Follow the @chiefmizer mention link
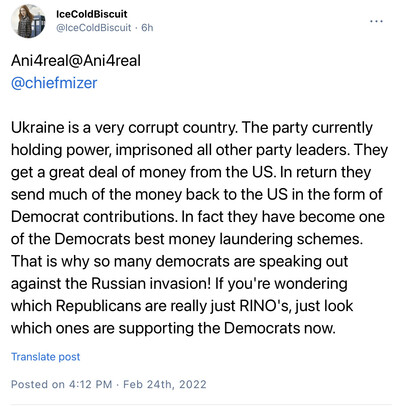This screenshot has height=406, width=393. (54, 83)
